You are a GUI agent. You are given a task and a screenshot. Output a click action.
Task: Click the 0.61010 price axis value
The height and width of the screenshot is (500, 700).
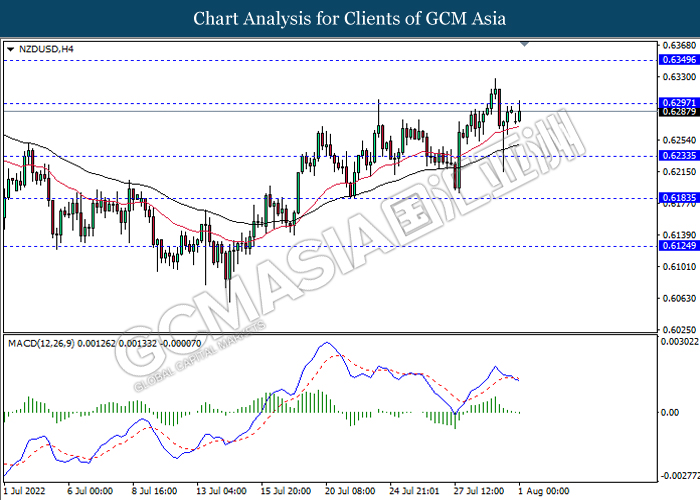coord(679,267)
